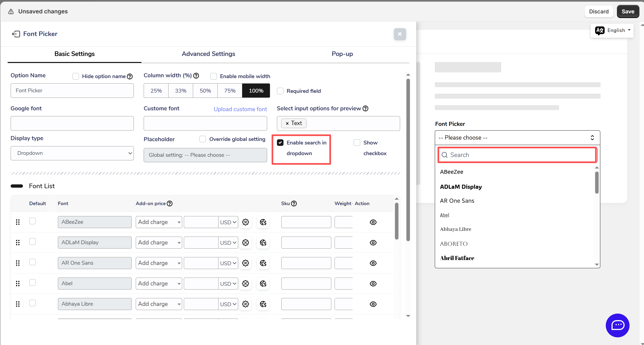Click currency globe icon in ADLaM Display row
The width and height of the screenshot is (644, 345).
click(263, 243)
